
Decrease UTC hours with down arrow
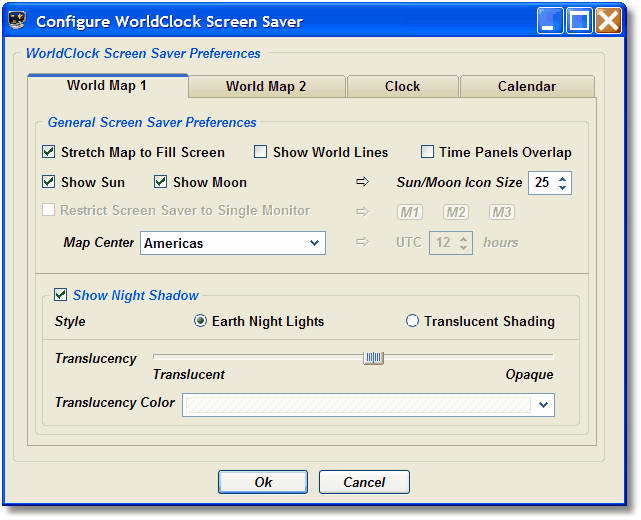[463, 247]
